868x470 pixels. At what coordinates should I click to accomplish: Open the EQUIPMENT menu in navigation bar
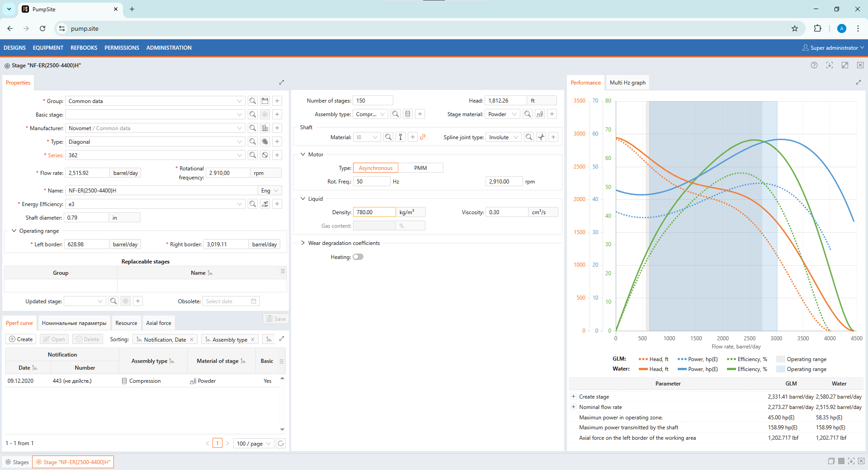(48, 48)
